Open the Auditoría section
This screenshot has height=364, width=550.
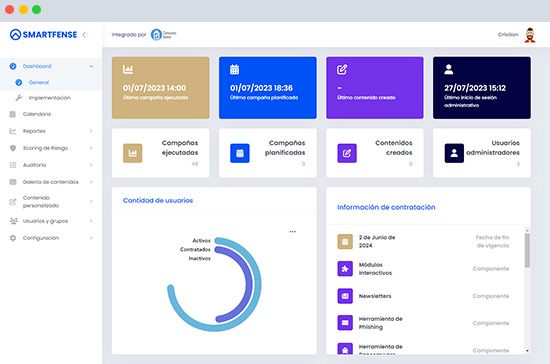[51, 165]
